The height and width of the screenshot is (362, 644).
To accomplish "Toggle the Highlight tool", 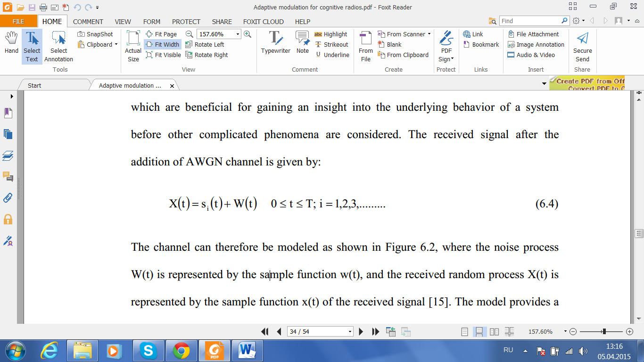I will pyautogui.click(x=330, y=34).
